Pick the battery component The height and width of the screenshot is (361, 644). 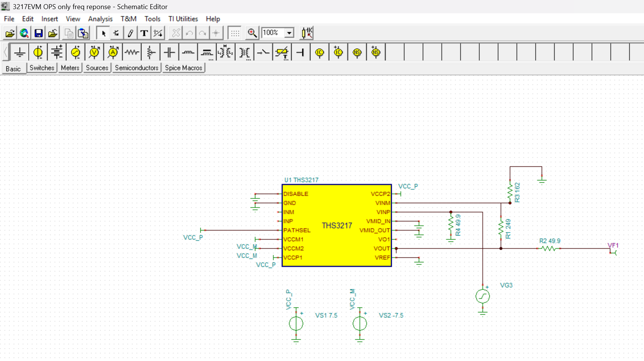[x=57, y=52]
